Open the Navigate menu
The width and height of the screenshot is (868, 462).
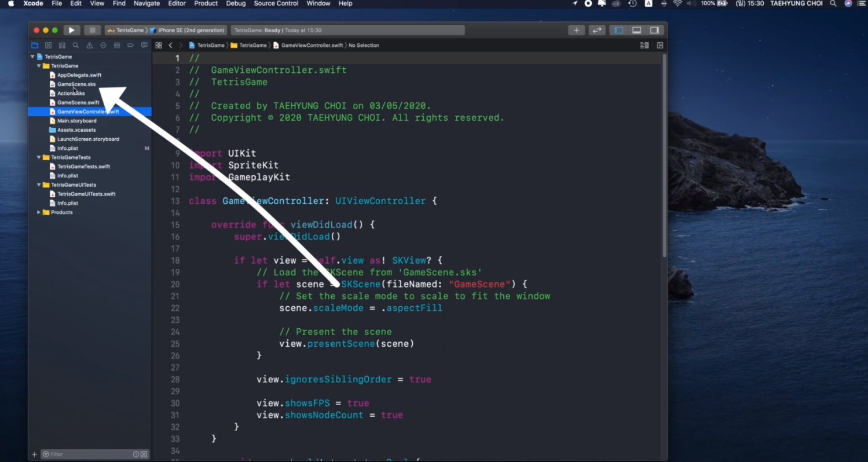pyautogui.click(x=146, y=4)
